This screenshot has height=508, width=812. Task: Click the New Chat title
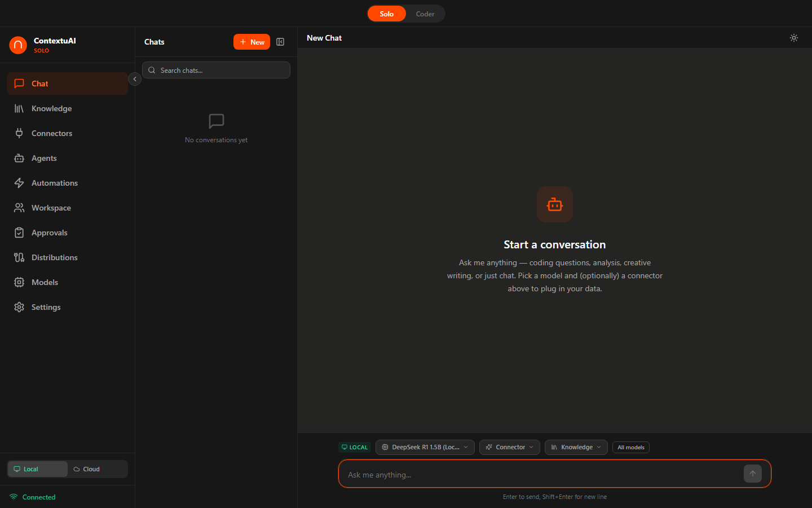click(x=324, y=38)
